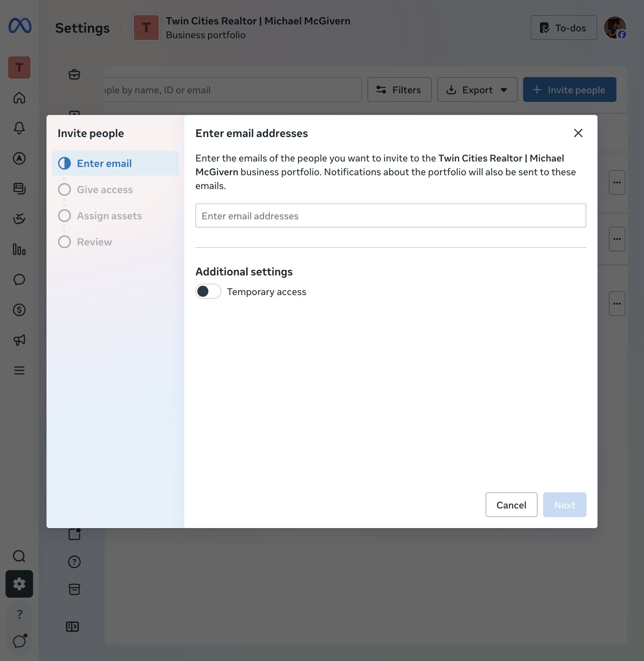Click the Temporary access label
This screenshot has height=661, width=644.
267,292
